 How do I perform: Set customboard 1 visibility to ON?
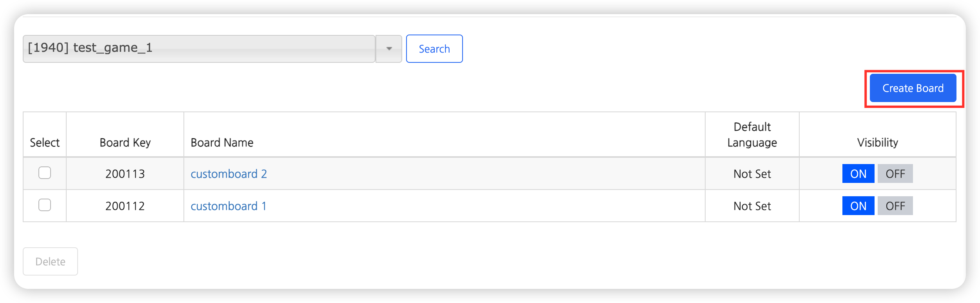point(858,206)
